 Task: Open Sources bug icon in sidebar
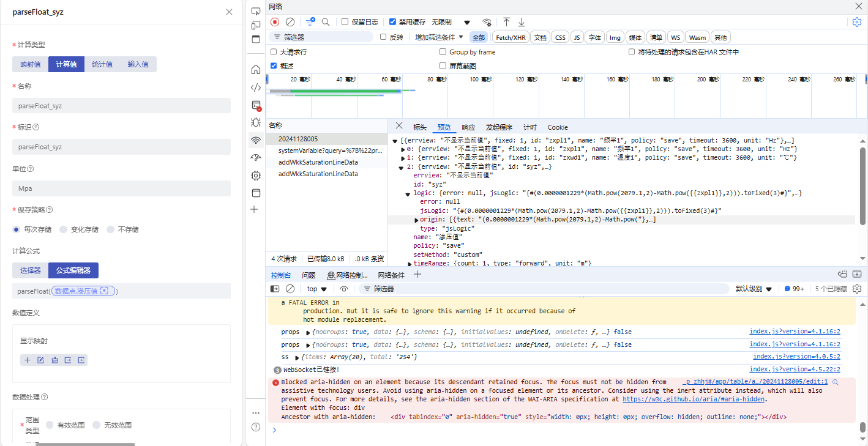pyautogui.click(x=256, y=122)
